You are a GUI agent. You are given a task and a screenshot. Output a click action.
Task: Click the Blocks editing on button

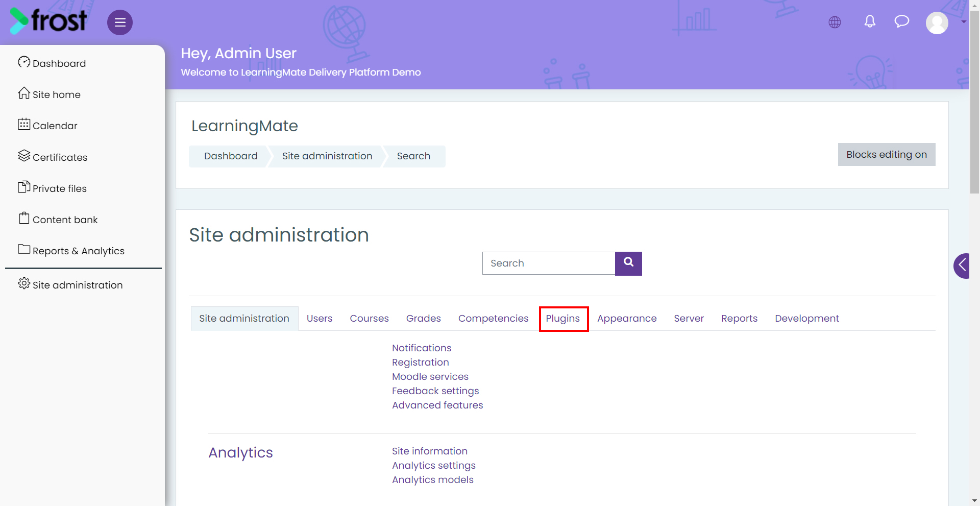(887, 154)
